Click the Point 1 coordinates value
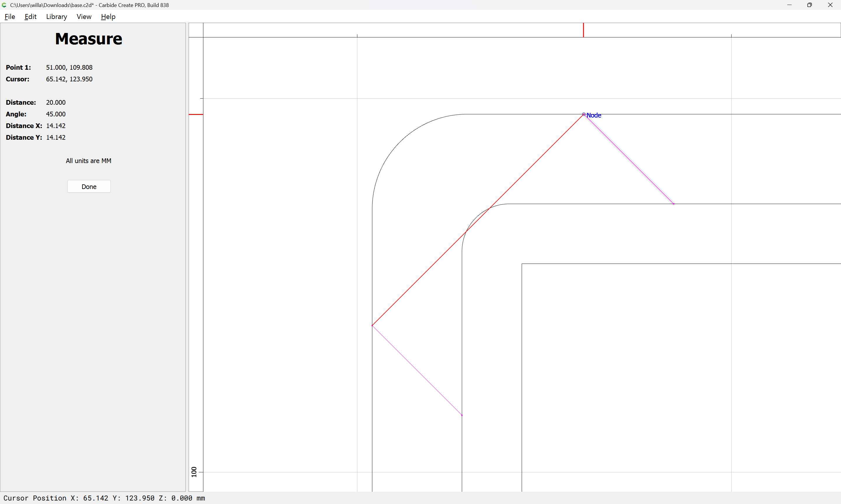Screen dimensions: 841x504 [69, 67]
